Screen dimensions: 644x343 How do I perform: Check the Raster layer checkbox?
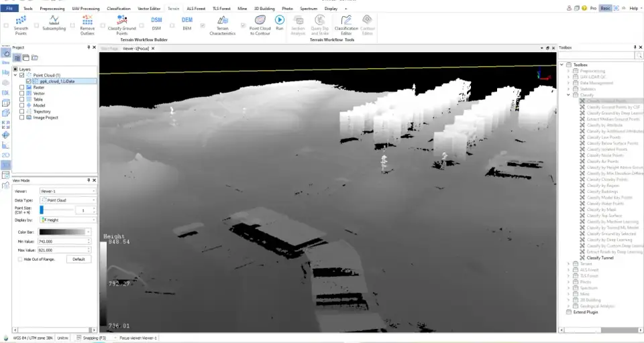point(21,87)
